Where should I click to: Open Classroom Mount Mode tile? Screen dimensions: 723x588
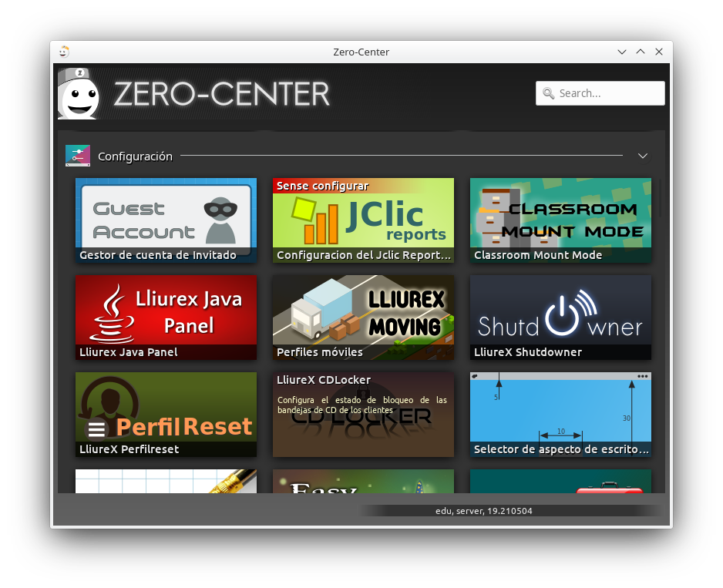tap(560, 220)
